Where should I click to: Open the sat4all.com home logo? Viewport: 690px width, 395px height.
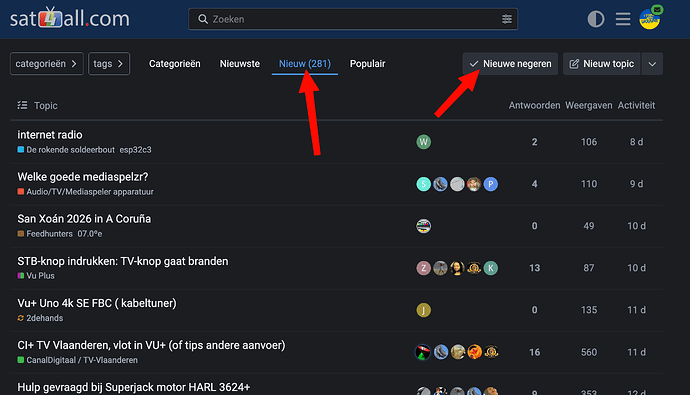click(x=70, y=18)
